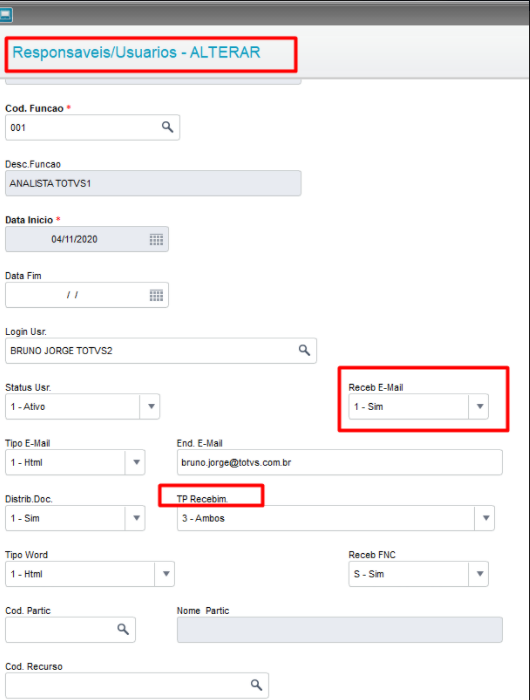Click the Cod. Recurso label
The width and height of the screenshot is (530, 700).
coord(34,667)
